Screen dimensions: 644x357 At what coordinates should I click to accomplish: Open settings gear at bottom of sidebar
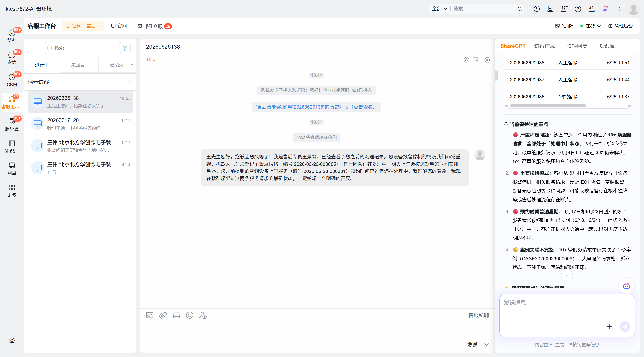tap(12, 340)
